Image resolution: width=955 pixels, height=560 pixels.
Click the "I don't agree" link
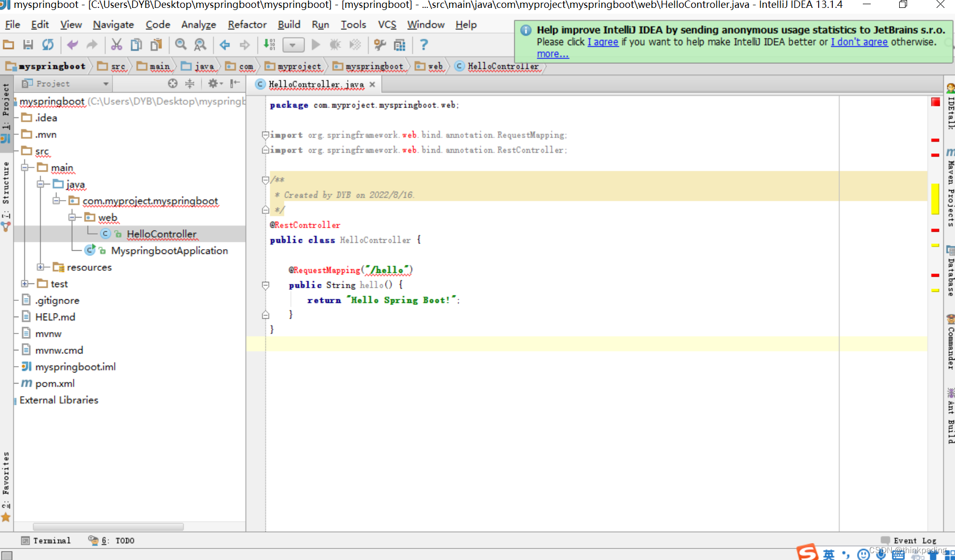point(859,42)
